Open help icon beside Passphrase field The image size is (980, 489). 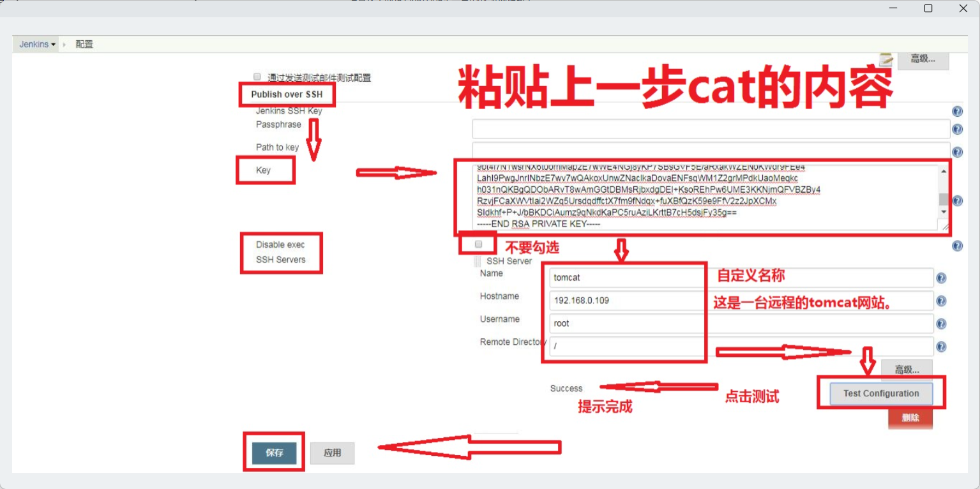[957, 130]
